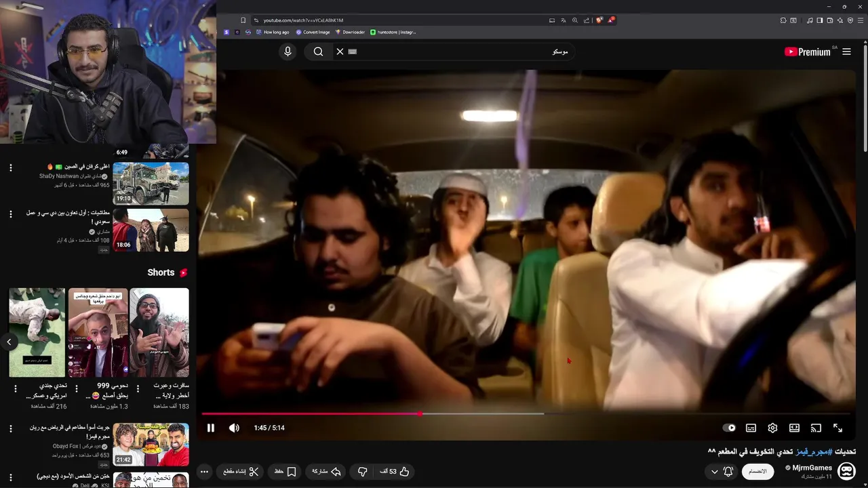Turn on subtitles/closed captions
The height and width of the screenshot is (488, 868).
(751, 428)
